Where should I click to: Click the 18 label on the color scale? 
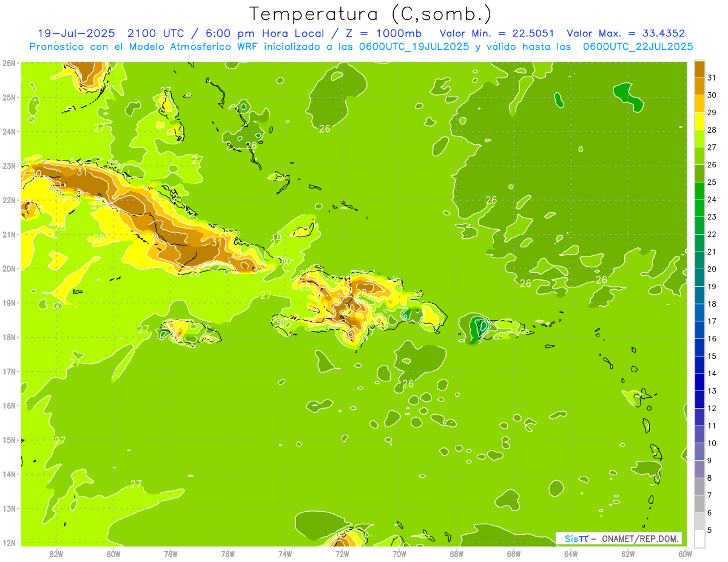[x=712, y=304]
